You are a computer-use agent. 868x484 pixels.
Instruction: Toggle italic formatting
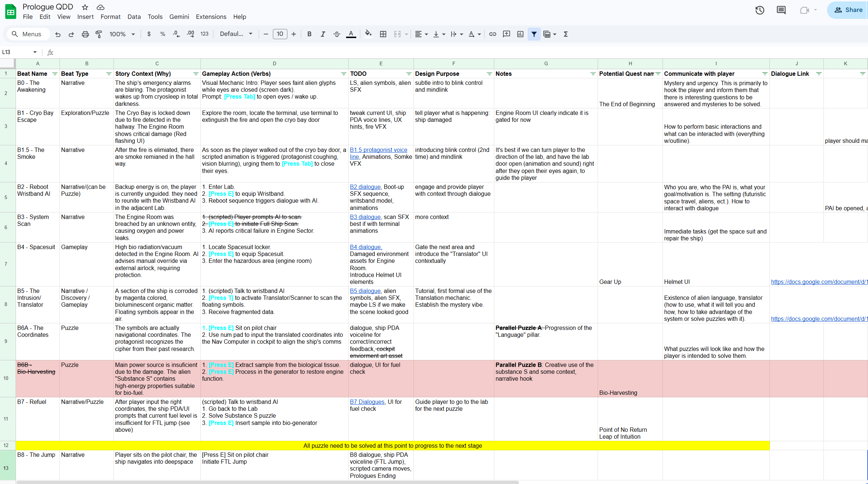[323, 34]
